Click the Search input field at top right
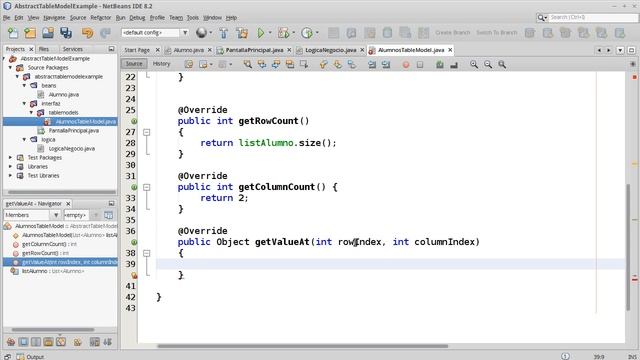This screenshot has width=640, height=360. 592,18
